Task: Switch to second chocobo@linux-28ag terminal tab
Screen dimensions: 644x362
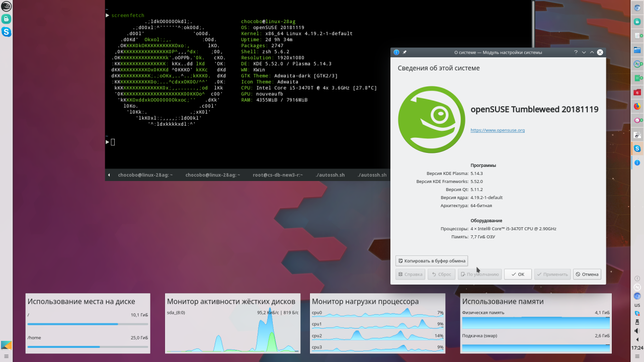Action: [x=212, y=175]
